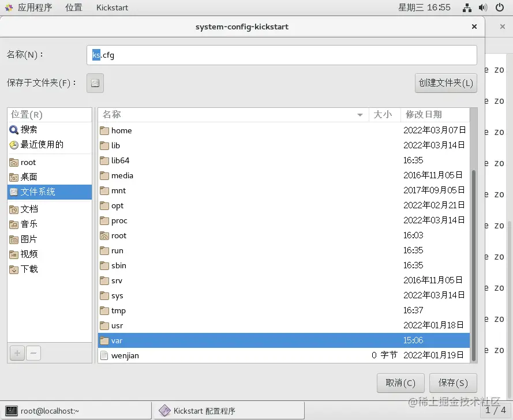This screenshot has height=420, width=513.
Task: Click the wenjian file document icon
Action: [104, 355]
